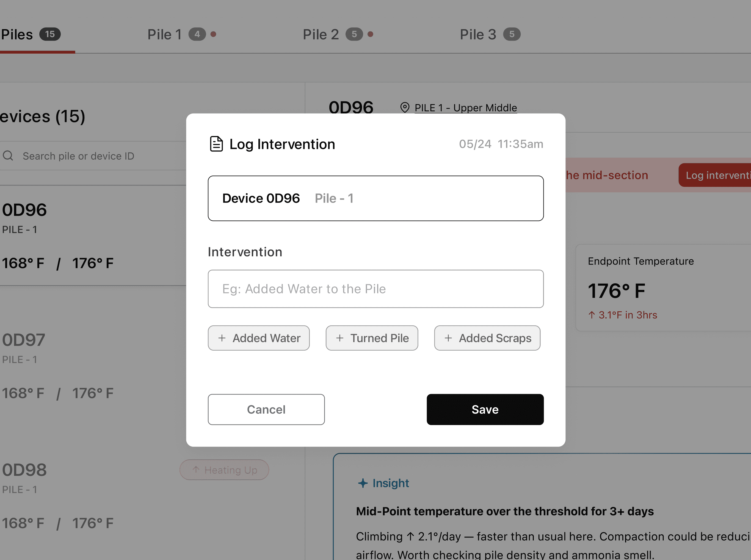This screenshot has width=751, height=560.
Task: Open the PILE 1 - Upper Middle link
Action: tap(465, 108)
